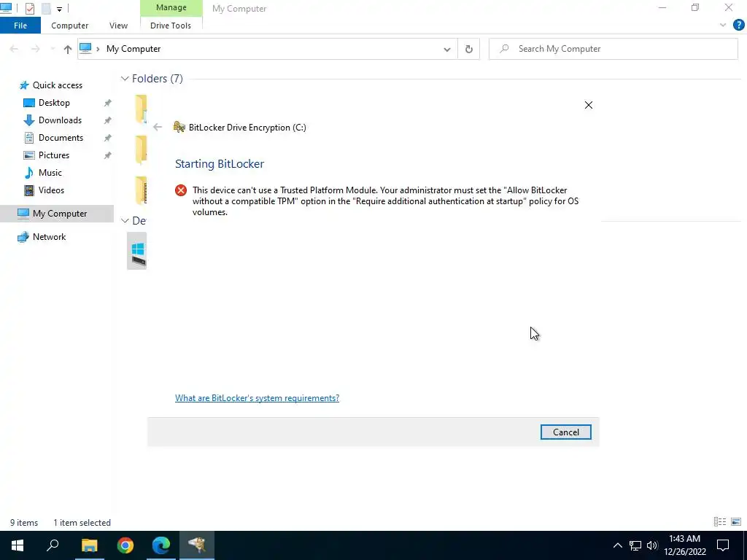Go forward in Explorer navigation
747x560 pixels.
tap(35, 49)
